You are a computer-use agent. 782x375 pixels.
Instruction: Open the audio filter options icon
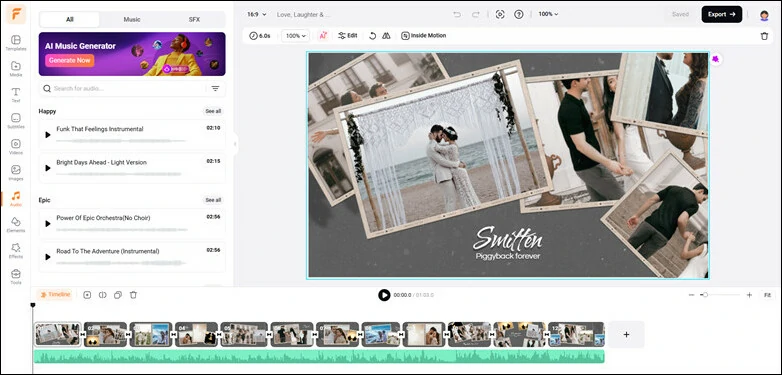click(x=215, y=89)
